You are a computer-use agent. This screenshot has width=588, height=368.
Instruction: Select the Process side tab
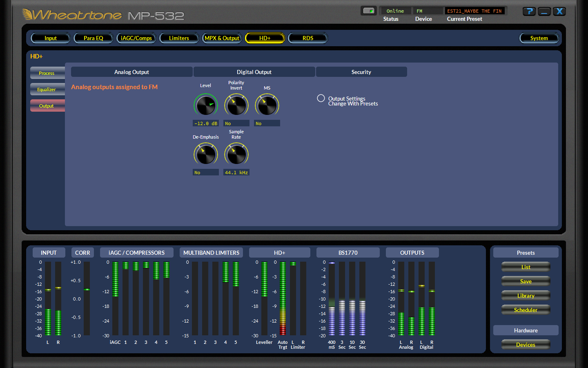[x=47, y=73]
